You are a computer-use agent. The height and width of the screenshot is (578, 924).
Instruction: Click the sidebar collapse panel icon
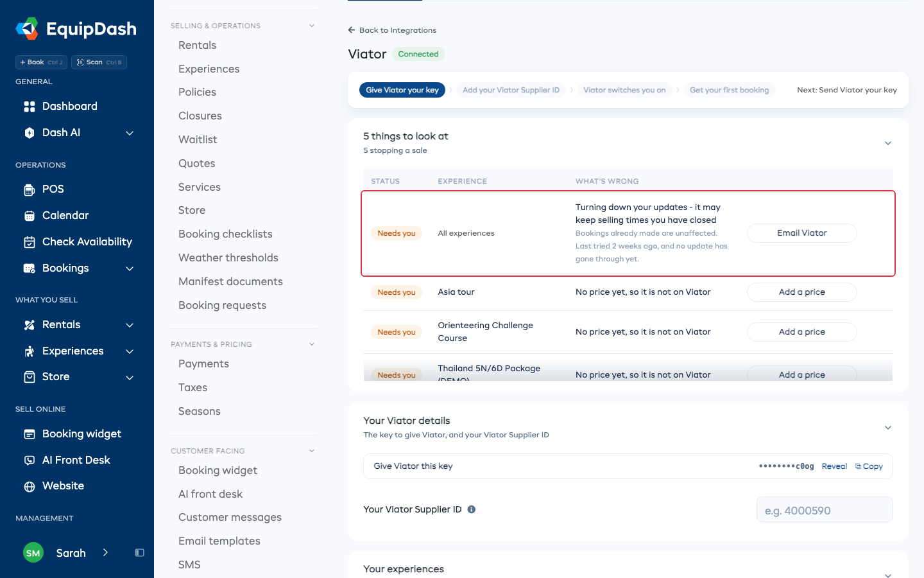click(x=139, y=552)
